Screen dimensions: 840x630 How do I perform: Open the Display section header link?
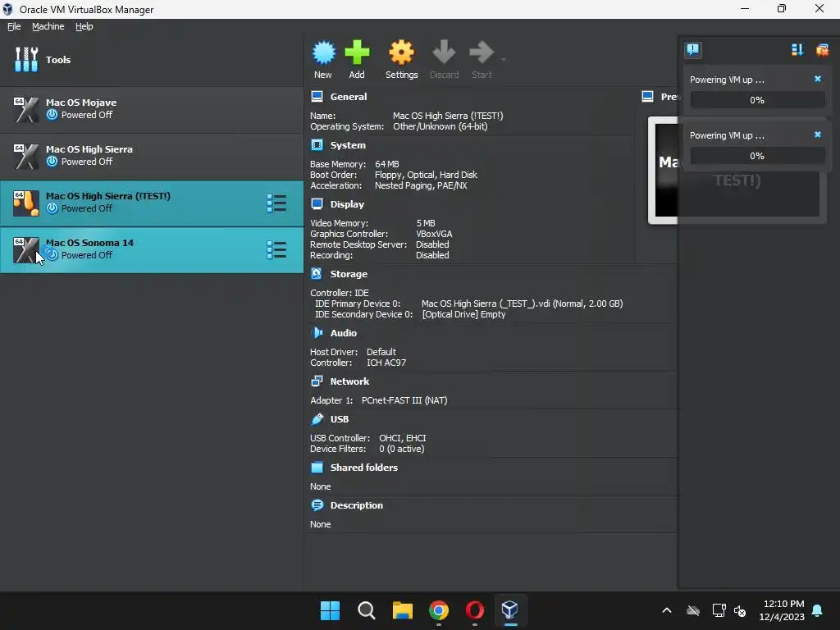point(347,204)
